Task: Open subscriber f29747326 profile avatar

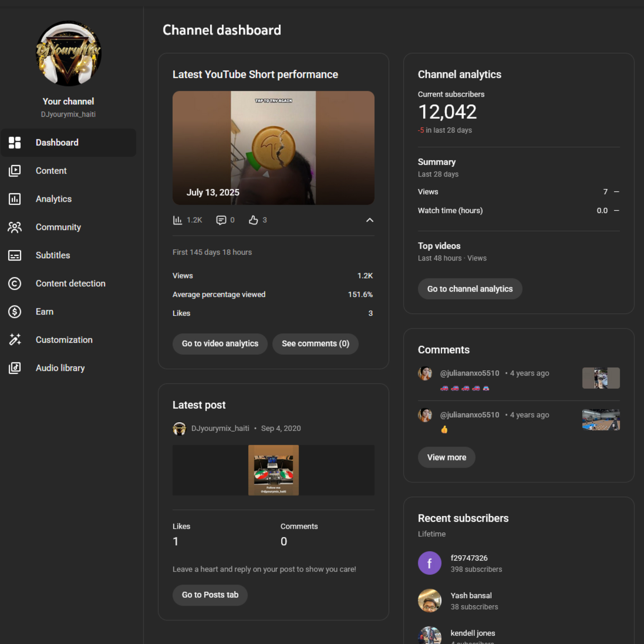Action: (x=429, y=563)
